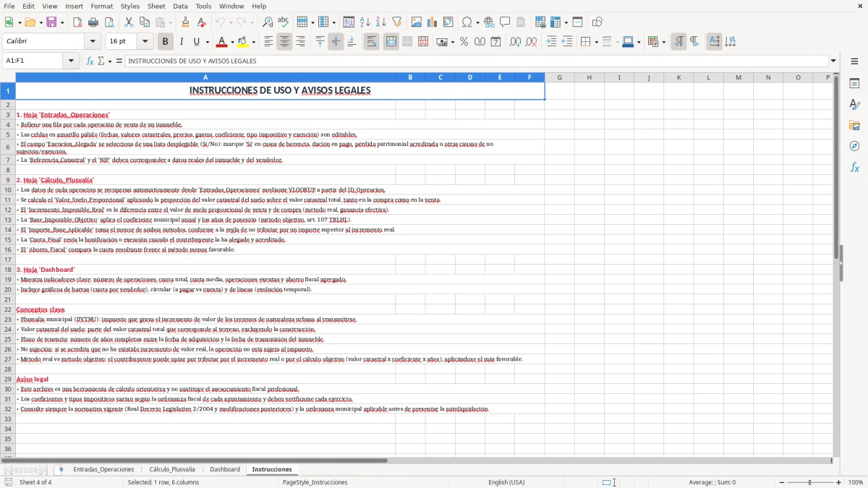
Task: Expand the Name Box dropdown
Action: coord(71,61)
